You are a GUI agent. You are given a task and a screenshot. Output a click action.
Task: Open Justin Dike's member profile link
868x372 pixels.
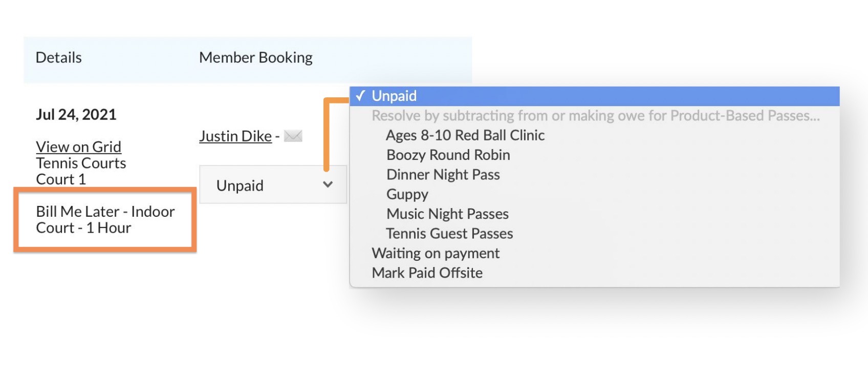click(x=235, y=136)
